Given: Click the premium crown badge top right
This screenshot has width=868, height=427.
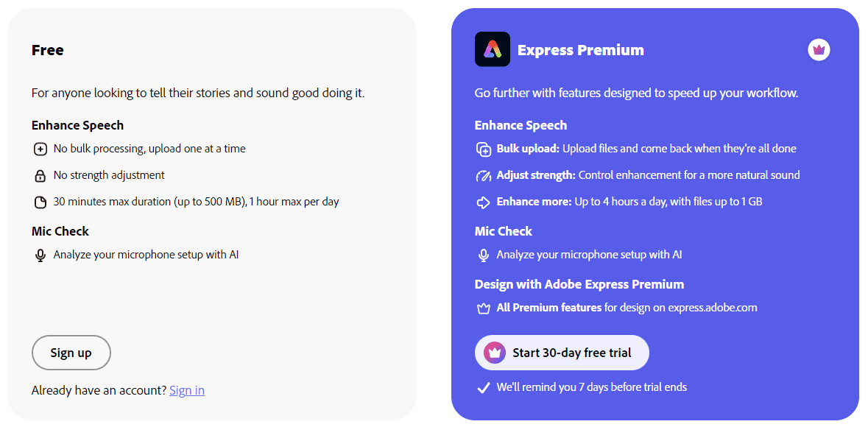Looking at the screenshot, I should coord(819,50).
